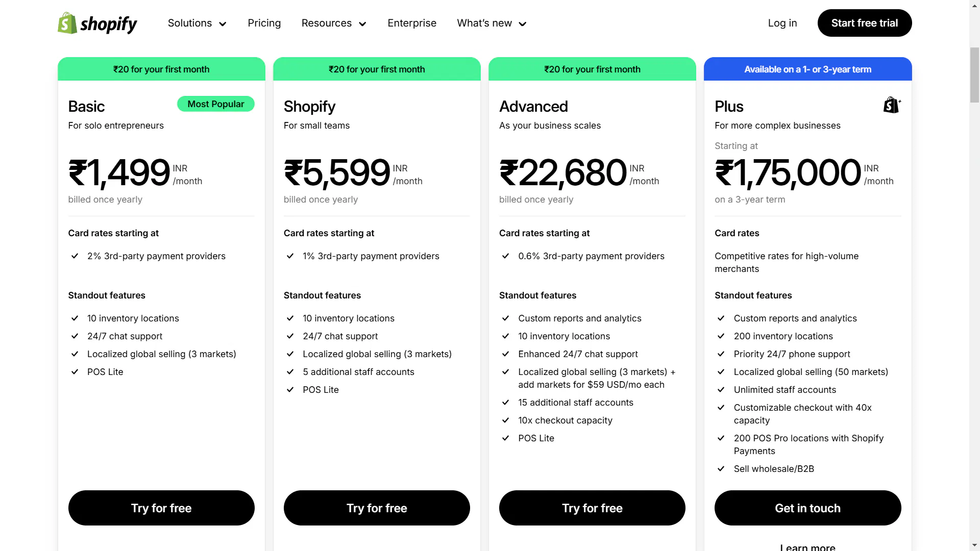Click checkmark next to Unlimited staff accounts
Screen dimensions: 980x551
[721, 390]
